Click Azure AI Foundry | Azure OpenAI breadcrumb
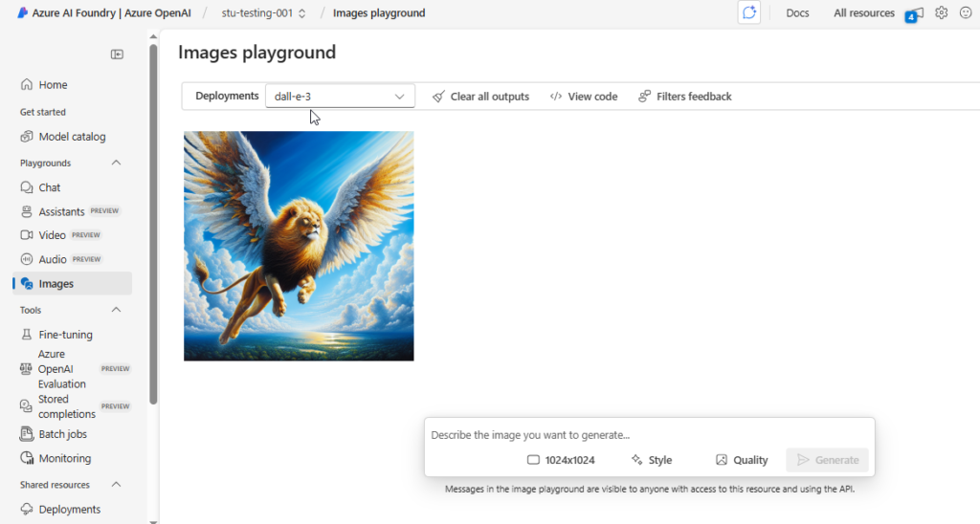The image size is (980, 524). click(x=111, y=13)
